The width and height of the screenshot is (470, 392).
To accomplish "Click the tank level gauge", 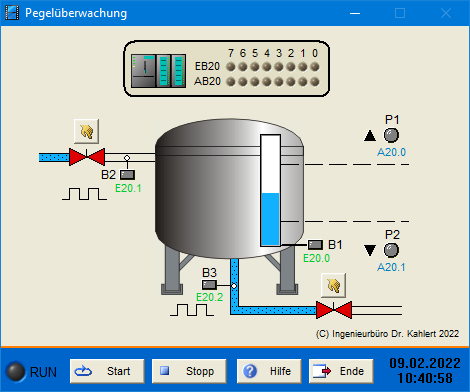I will (270, 190).
